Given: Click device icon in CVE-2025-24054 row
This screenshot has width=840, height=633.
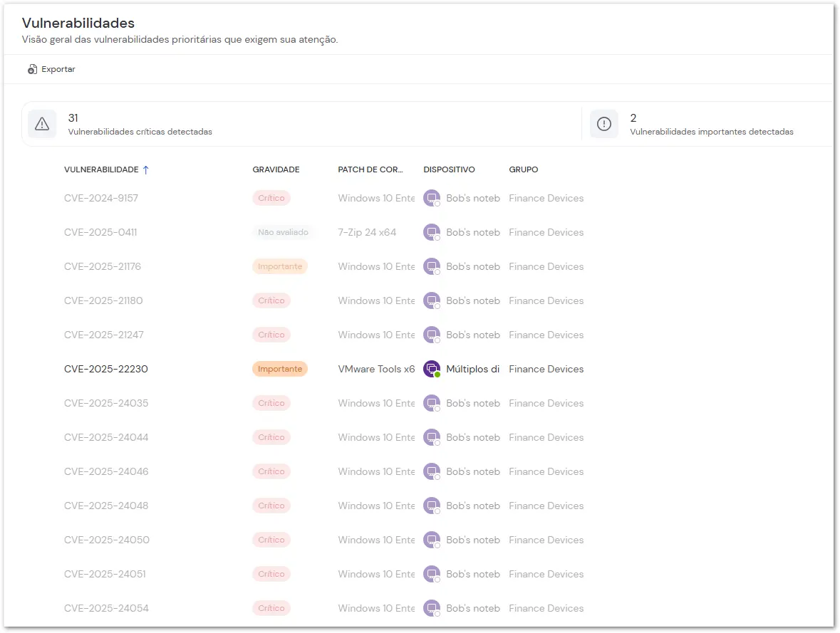Looking at the screenshot, I should pyautogui.click(x=432, y=608).
